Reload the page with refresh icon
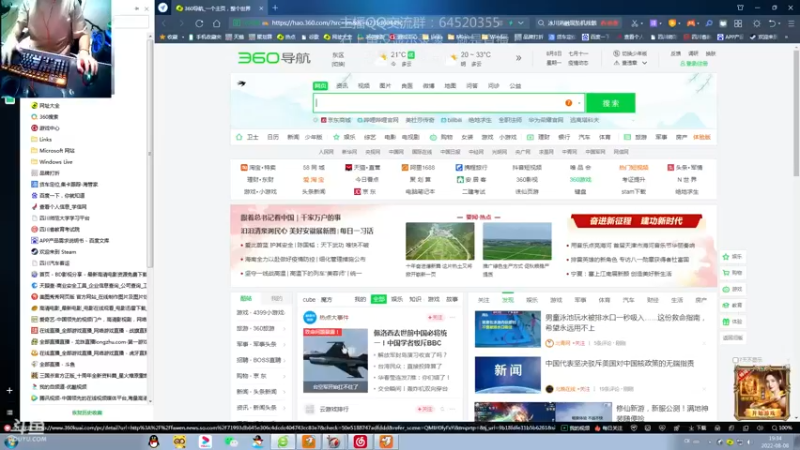The height and width of the screenshot is (450, 800). (199, 23)
